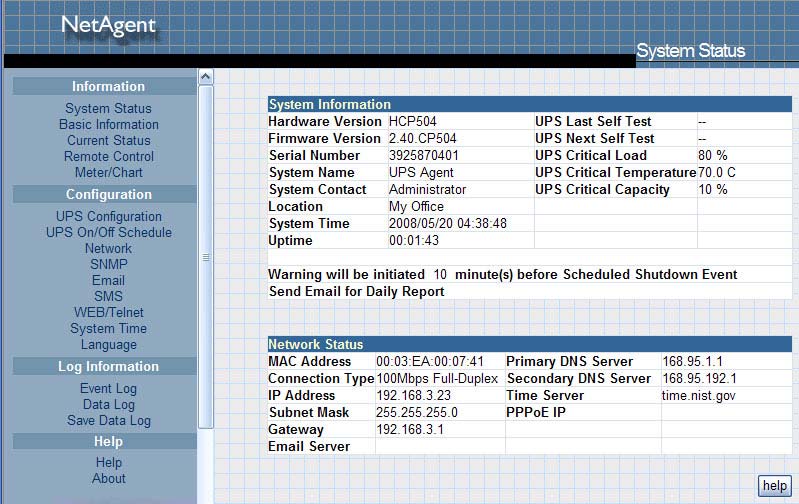Open SMS configuration
Viewport: 799px width, 504px height.
pos(109,297)
